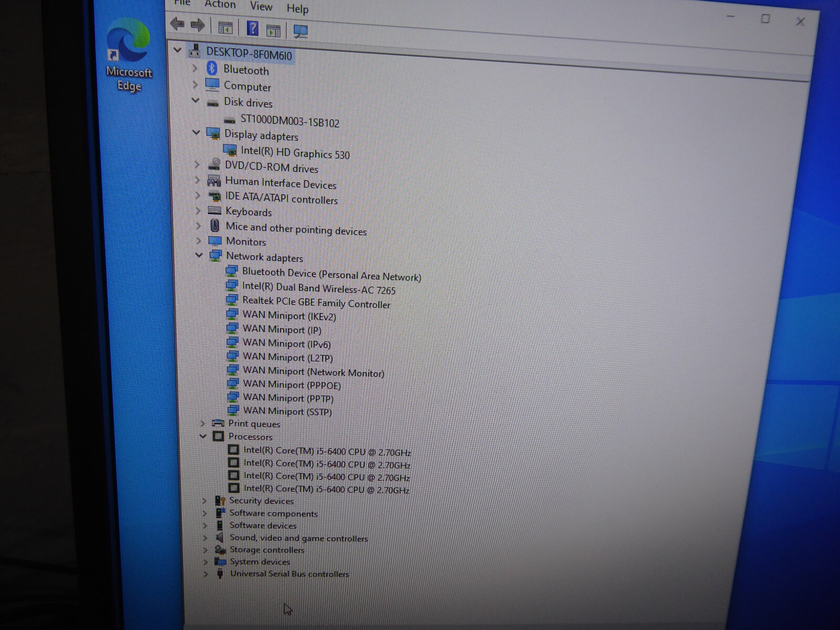
Task: Select WAN Miniport (IPv6)
Action: click(x=287, y=343)
